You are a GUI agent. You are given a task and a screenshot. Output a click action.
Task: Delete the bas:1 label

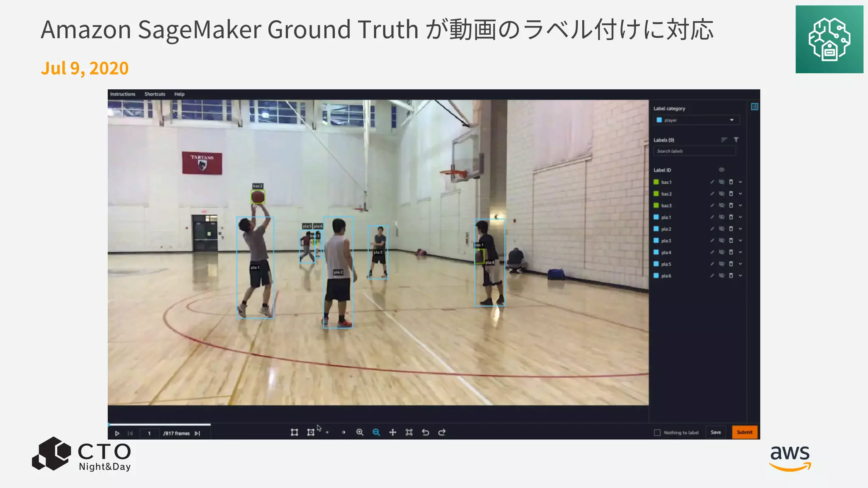tap(731, 182)
